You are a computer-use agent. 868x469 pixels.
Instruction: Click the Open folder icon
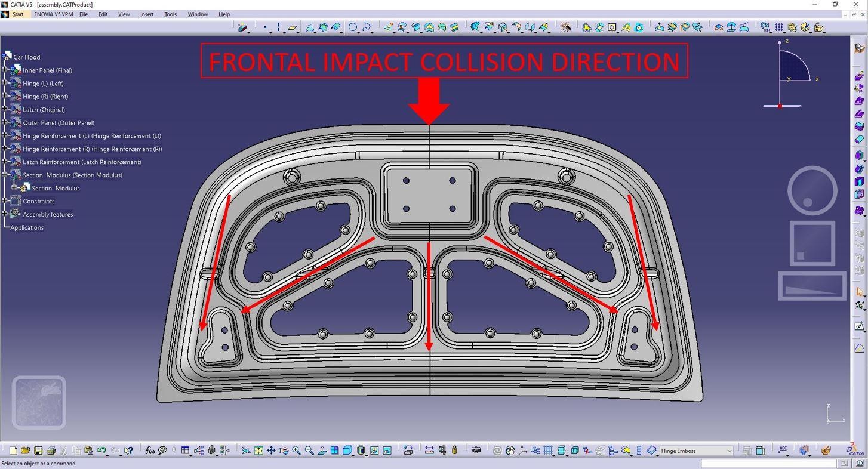coord(25,451)
